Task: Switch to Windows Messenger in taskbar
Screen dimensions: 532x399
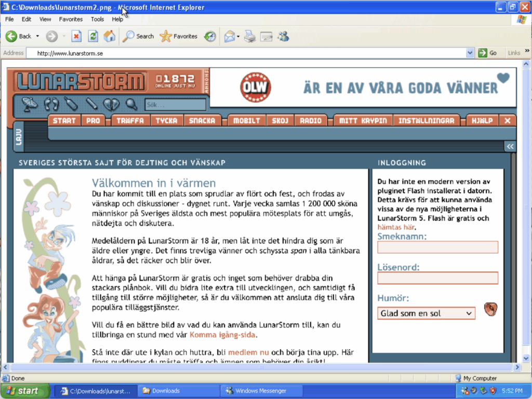Action: point(262,391)
